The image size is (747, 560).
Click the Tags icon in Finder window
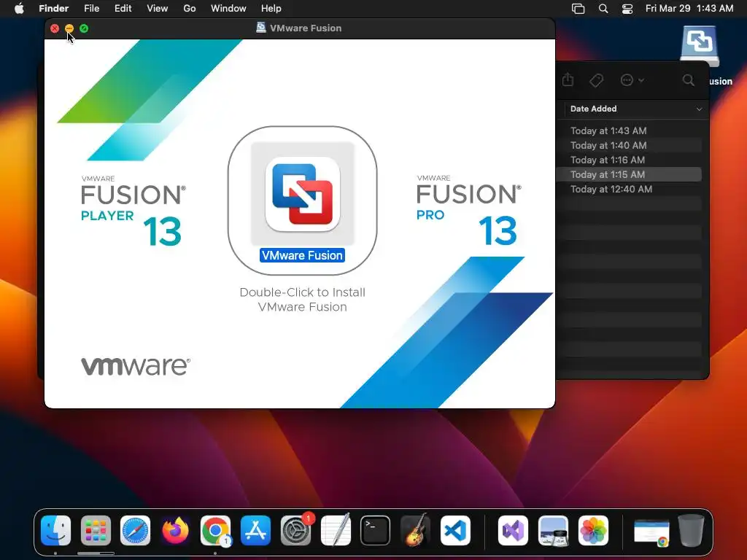pos(596,80)
